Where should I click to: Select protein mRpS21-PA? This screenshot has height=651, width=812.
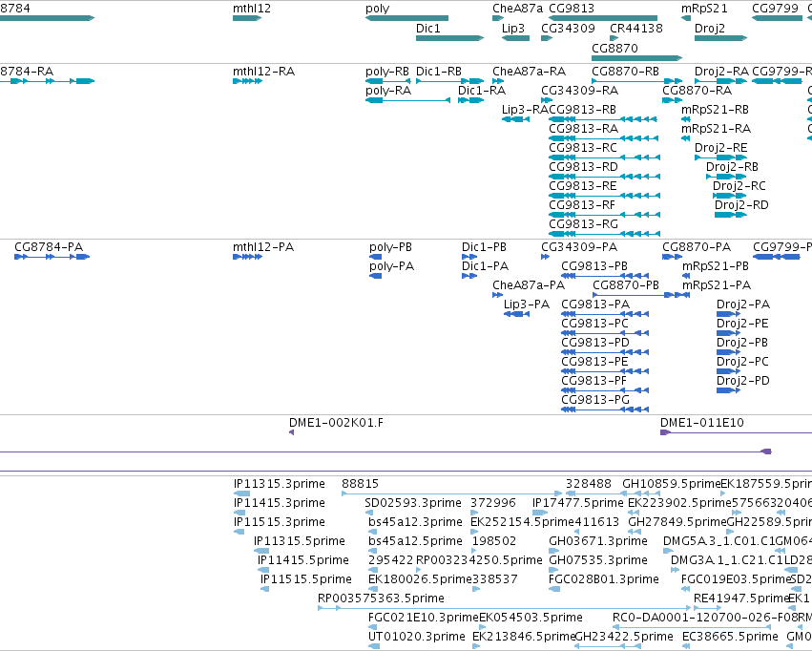[717, 285]
